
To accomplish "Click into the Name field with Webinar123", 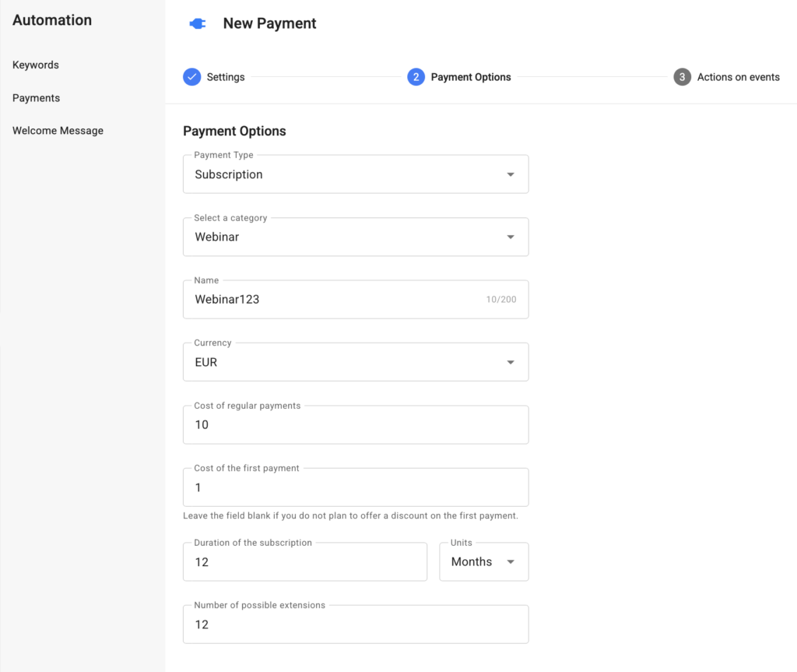I will 335,299.
